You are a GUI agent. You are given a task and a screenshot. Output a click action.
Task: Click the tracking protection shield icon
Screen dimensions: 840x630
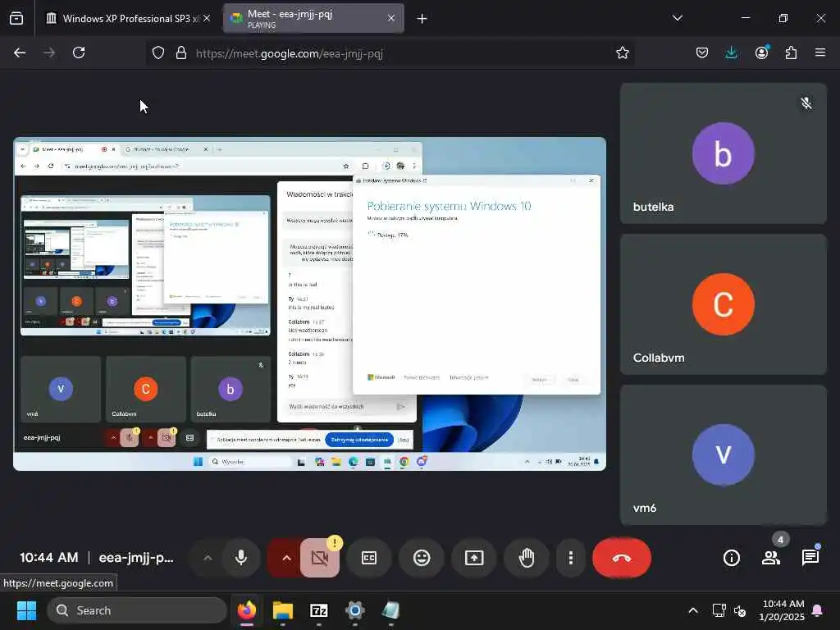[158, 53]
